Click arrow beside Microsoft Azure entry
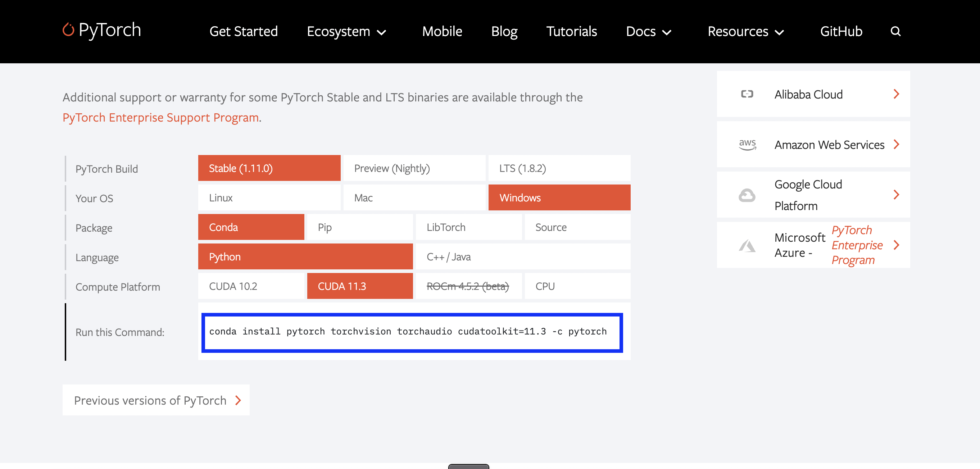 coord(896,245)
